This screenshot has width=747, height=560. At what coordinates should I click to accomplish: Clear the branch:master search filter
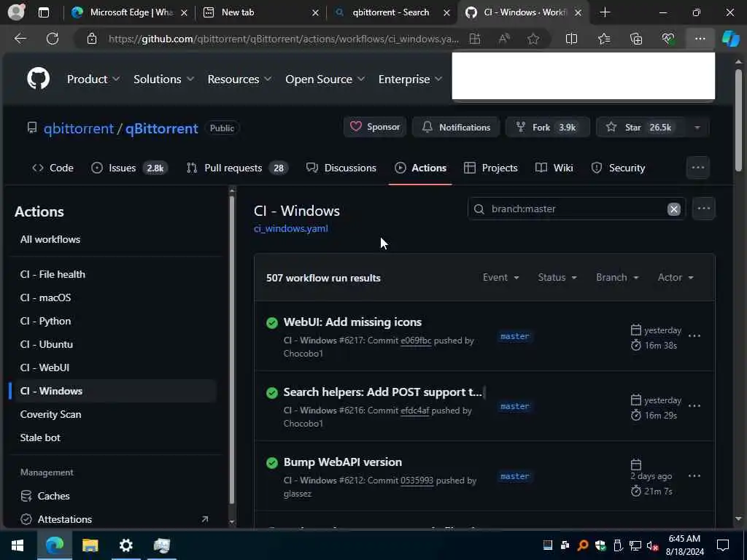[x=673, y=209]
